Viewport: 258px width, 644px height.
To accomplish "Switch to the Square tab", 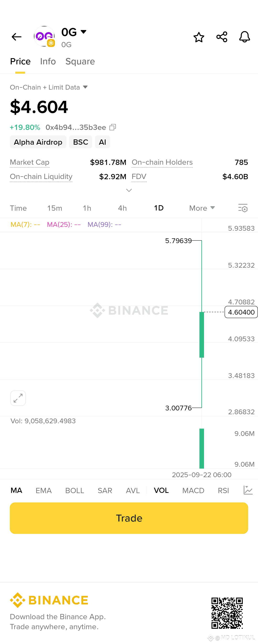I will (x=80, y=61).
